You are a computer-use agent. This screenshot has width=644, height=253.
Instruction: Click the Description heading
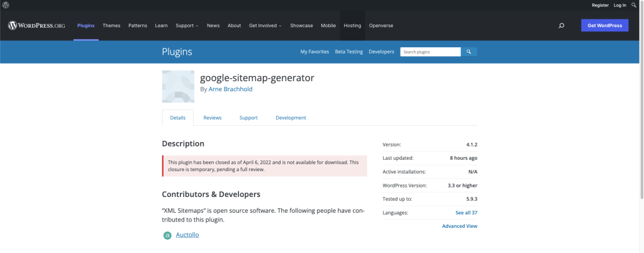coord(183,143)
